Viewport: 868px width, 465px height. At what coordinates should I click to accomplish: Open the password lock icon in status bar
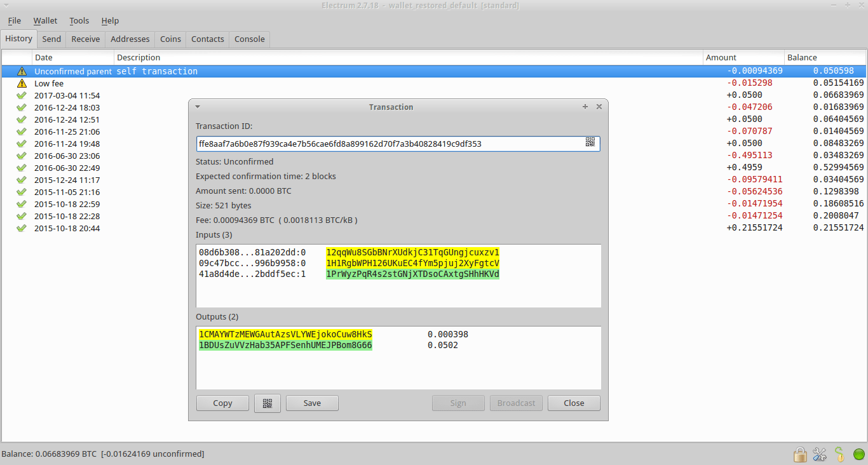800,454
